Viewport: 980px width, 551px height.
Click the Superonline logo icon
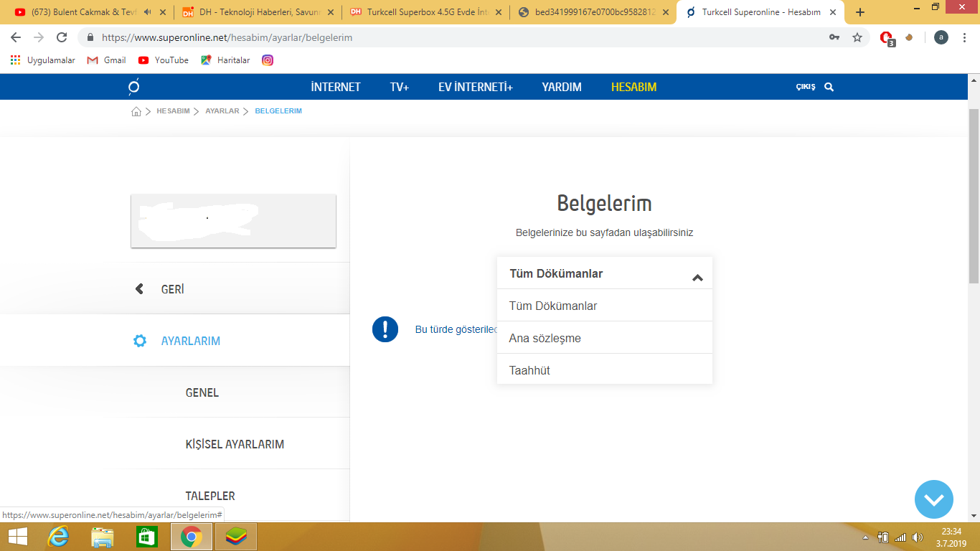[x=133, y=87]
